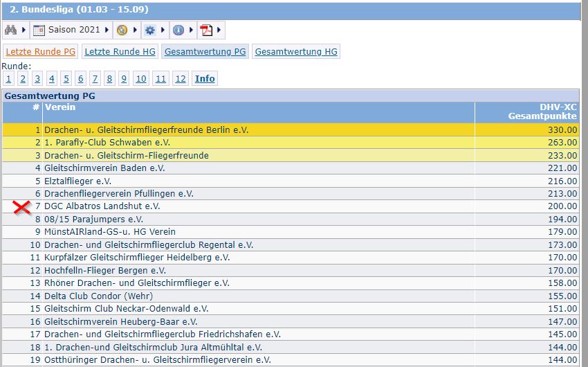Select round 9 link
Image resolution: width=588 pixels, height=367 pixels.
(x=123, y=79)
